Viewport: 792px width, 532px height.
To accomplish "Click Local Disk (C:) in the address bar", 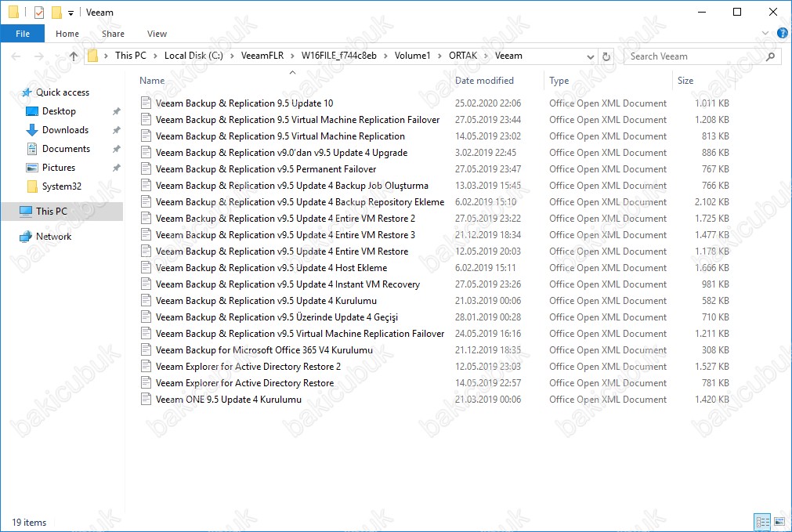I will tap(193, 56).
